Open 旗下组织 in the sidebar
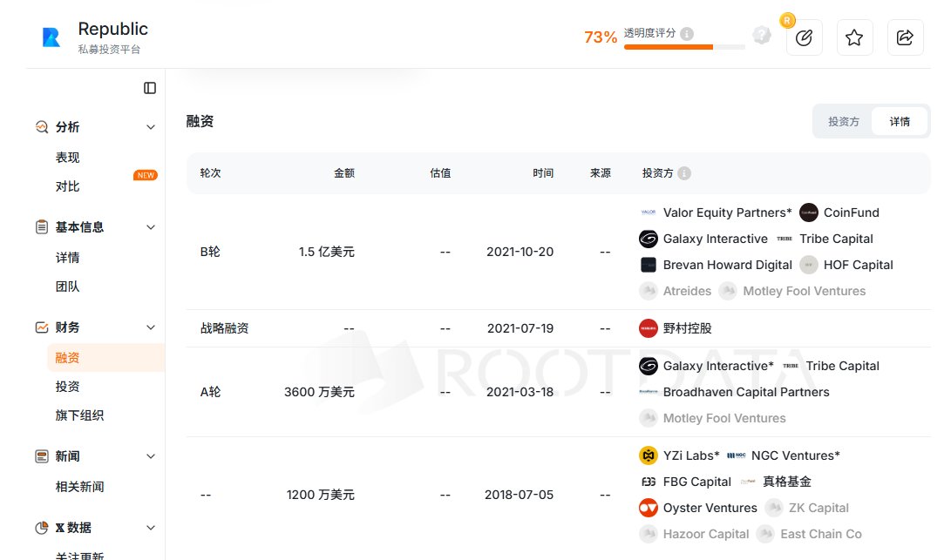Image resolution: width=951 pixels, height=560 pixels. (x=79, y=415)
